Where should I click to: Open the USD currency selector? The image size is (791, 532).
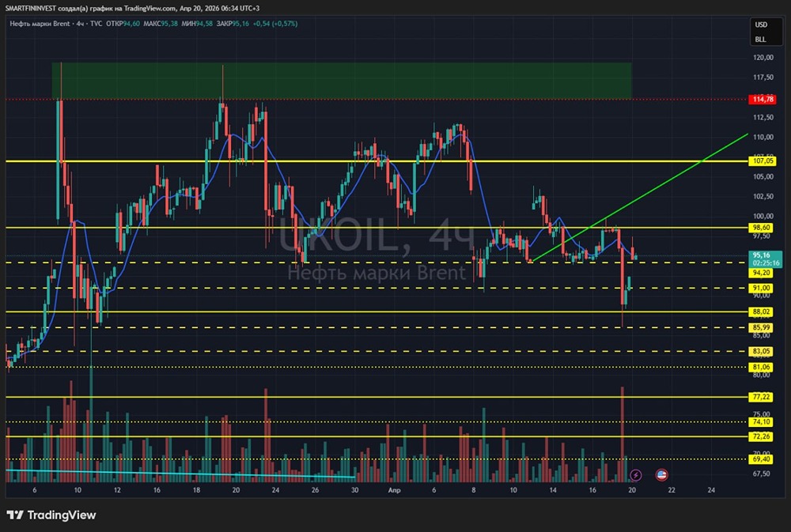[761, 25]
